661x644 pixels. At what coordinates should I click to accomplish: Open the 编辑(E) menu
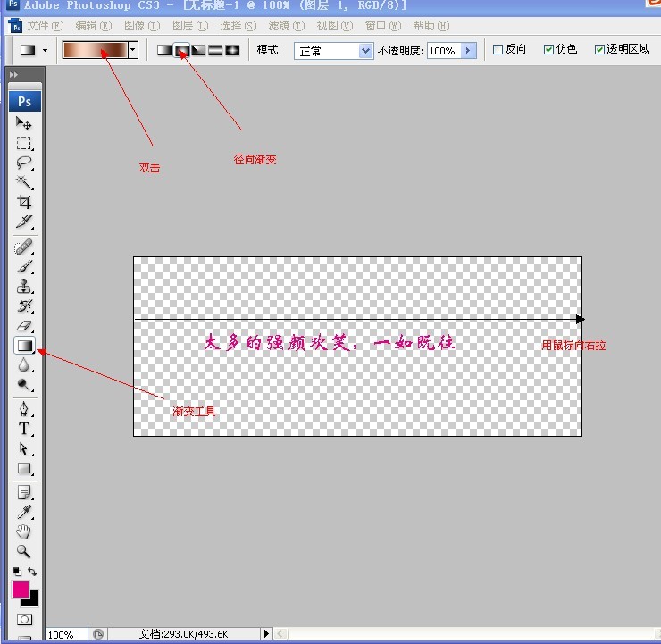click(x=94, y=26)
